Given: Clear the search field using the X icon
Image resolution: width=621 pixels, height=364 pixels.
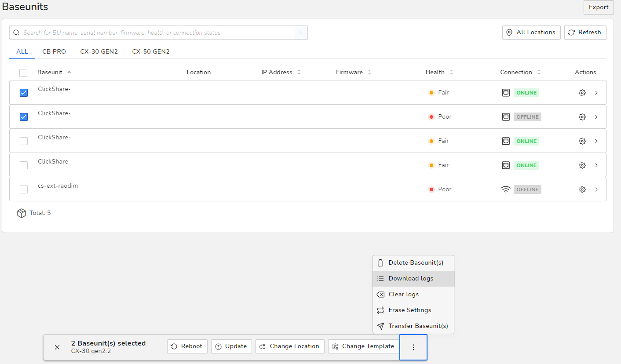Looking at the screenshot, I should point(301,33).
